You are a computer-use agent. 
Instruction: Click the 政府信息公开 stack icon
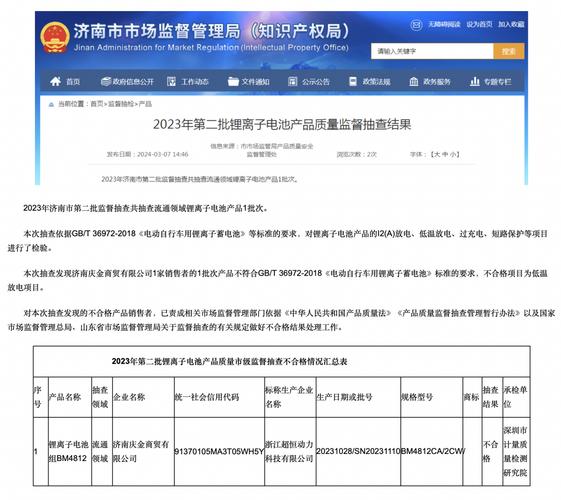point(106,82)
